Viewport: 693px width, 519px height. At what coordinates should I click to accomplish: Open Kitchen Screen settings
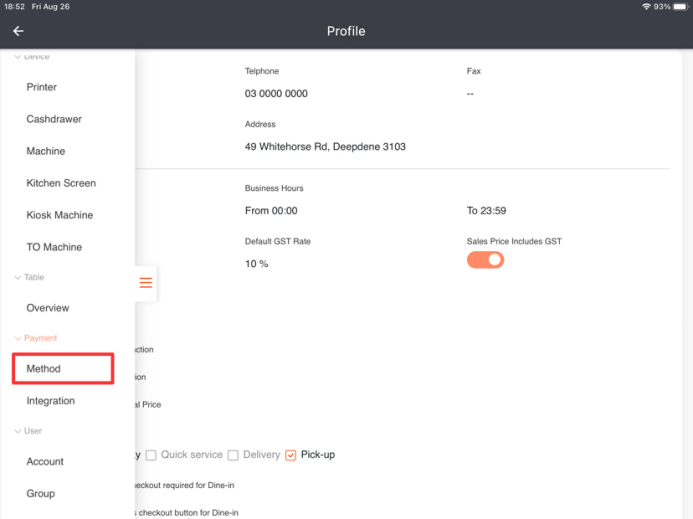pos(61,183)
